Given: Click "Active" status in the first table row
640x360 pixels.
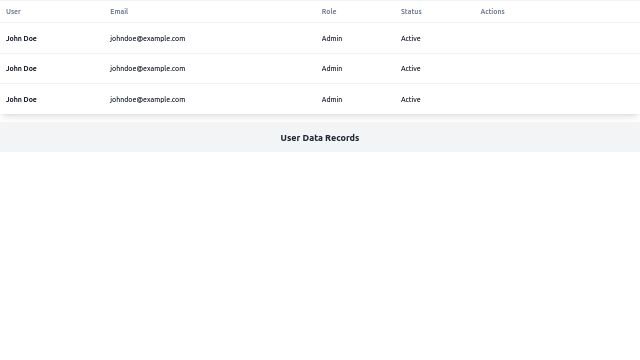Looking at the screenshot, I should (x=410, y=38).
